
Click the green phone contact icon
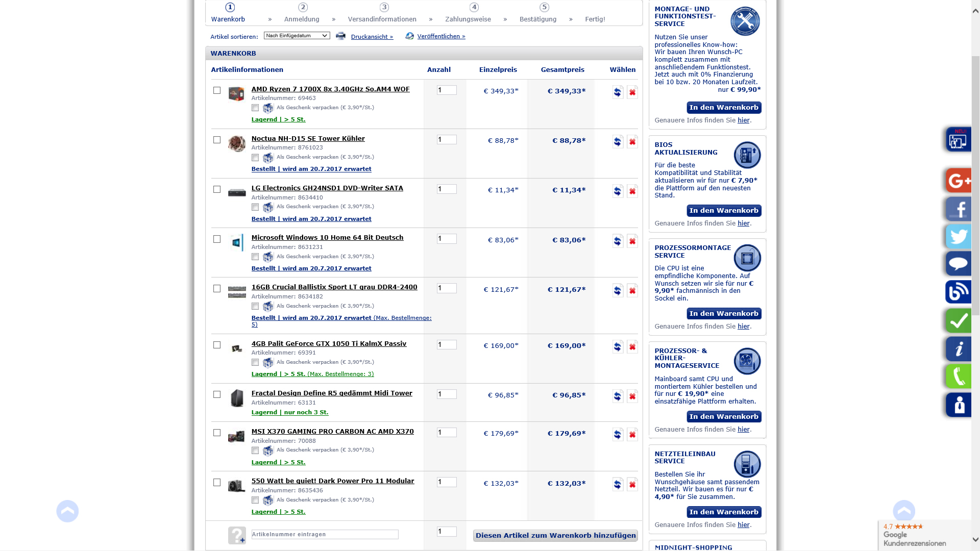[959, 377]
